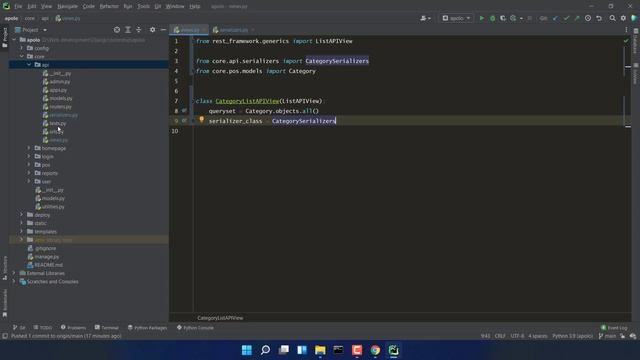Image resolution: width=640 pixels, height=360 pixels.
Task: Push commits with the green arrow icon
Action: [577, 18]
